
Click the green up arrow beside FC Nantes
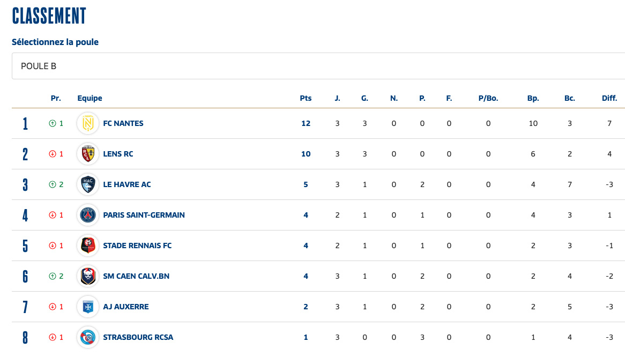pyautogui.click(x=53, y=123)
